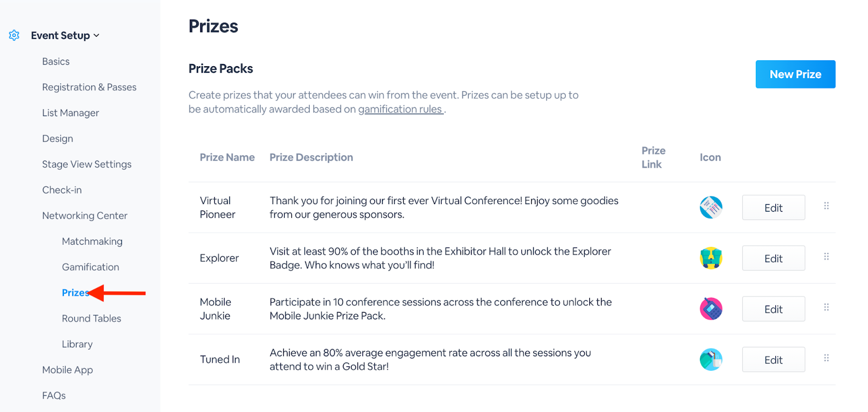Click the Mobile Junkie row drag handle
The image size is (868, 412).
tap(826, 307)
